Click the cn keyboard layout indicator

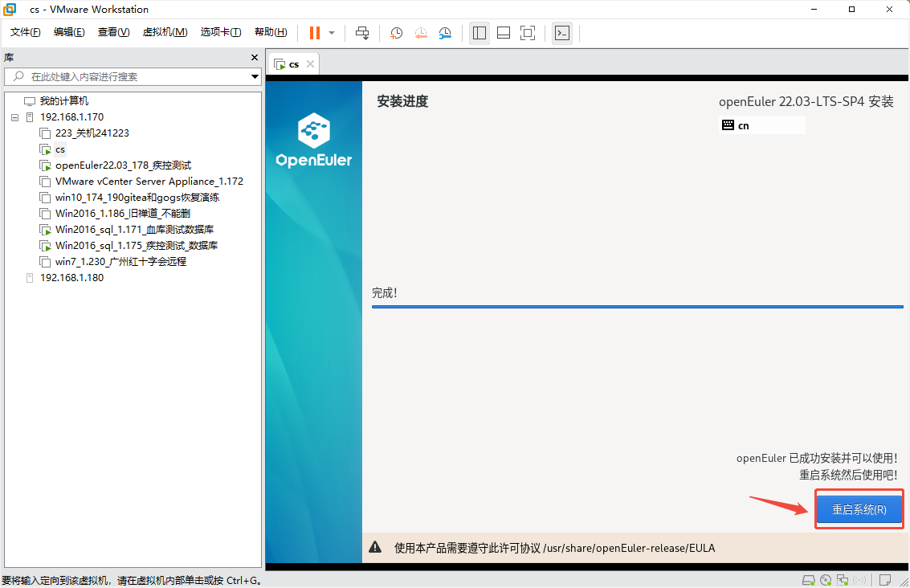point(762,125)
